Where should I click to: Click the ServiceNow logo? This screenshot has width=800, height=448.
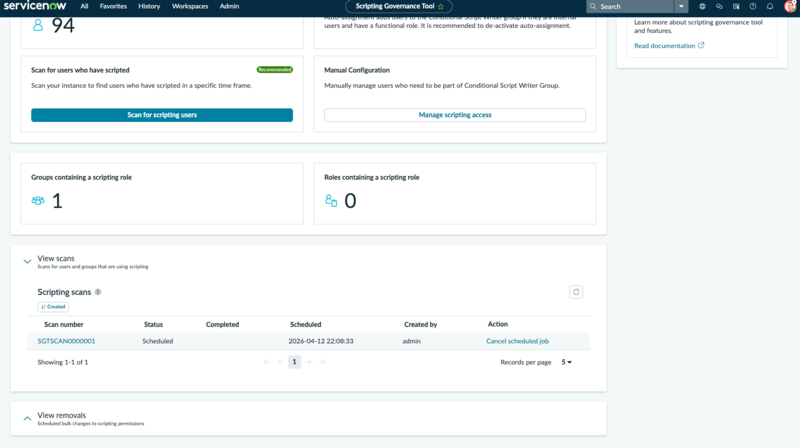click(x=35, y=6)
